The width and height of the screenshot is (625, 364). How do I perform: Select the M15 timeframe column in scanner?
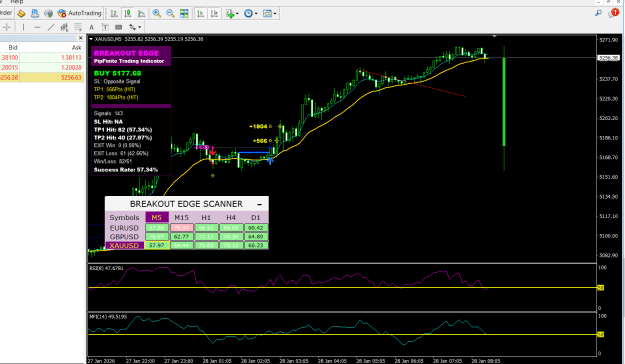(x=181, y=217)
